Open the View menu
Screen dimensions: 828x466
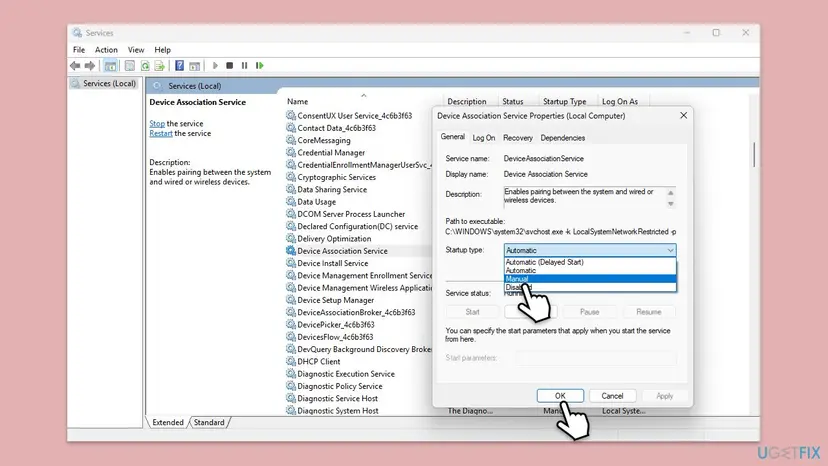[x=136, y=50]
